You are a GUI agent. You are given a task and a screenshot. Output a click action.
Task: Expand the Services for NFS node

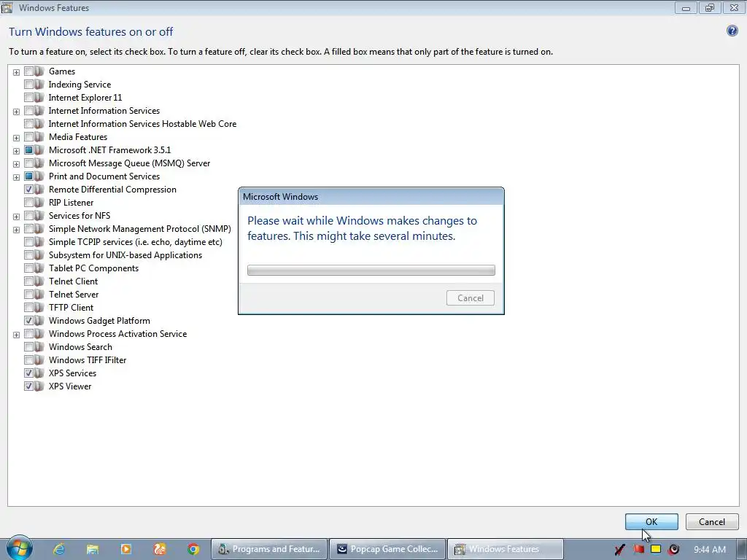(x=16, y=217)
